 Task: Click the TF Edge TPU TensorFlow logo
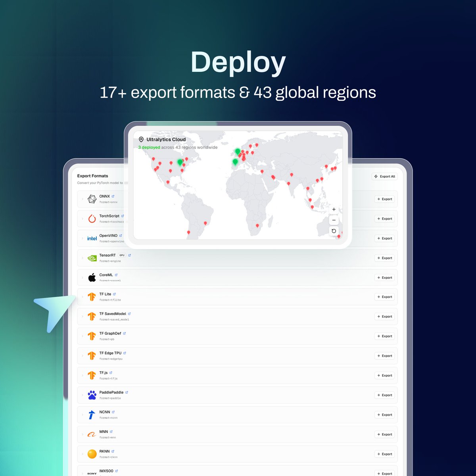(92, 356)
